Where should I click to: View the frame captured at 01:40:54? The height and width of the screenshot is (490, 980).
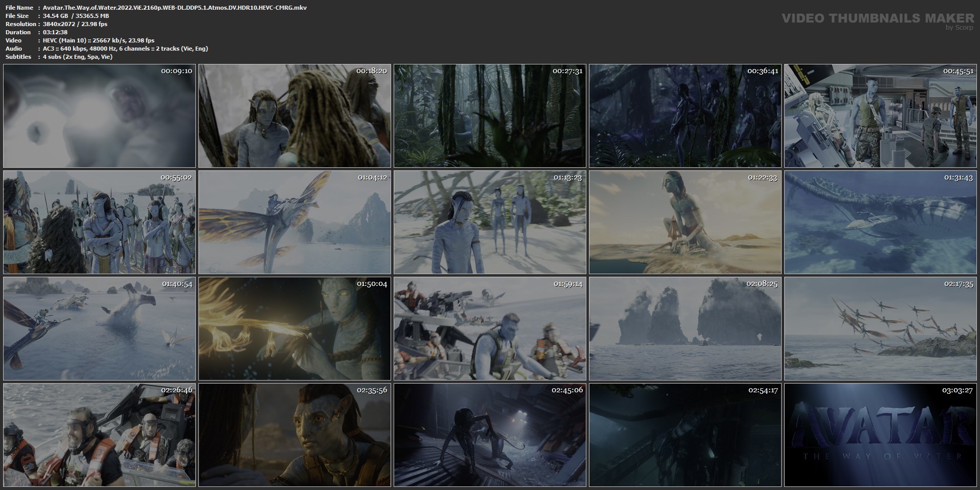pyautogui.click(x=99, y=329)
